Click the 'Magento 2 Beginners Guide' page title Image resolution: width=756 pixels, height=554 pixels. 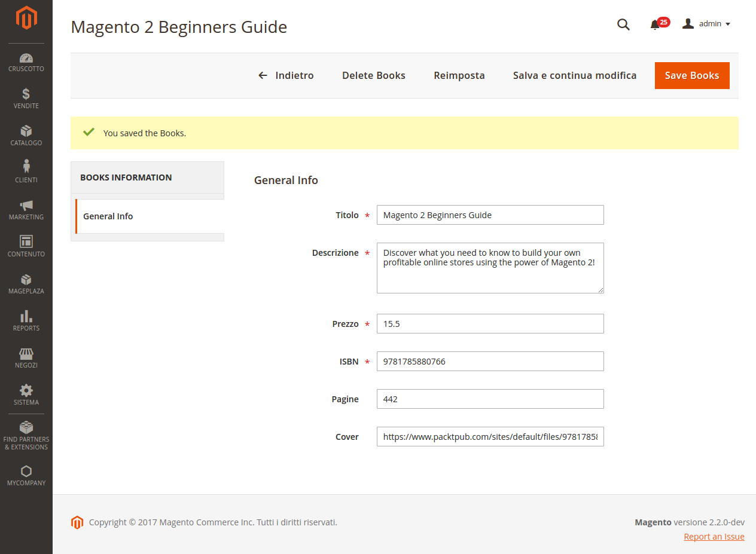click(179, 27)
